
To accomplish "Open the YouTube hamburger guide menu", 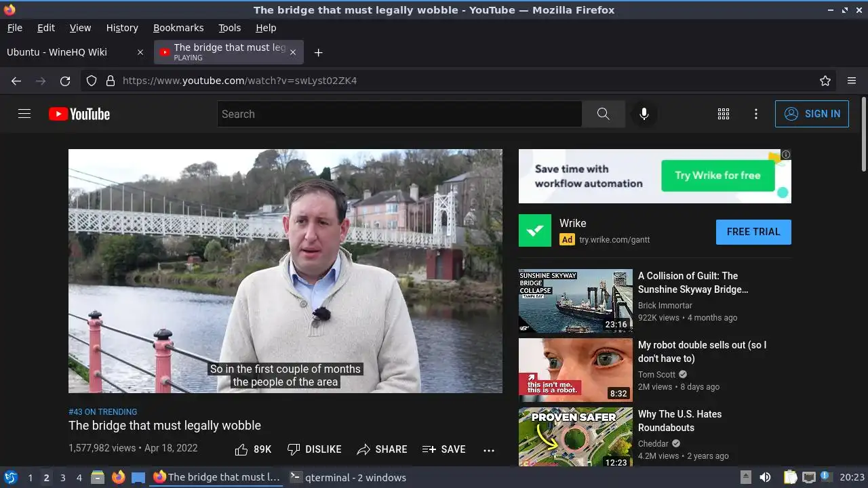I will [x=24, y=114].
